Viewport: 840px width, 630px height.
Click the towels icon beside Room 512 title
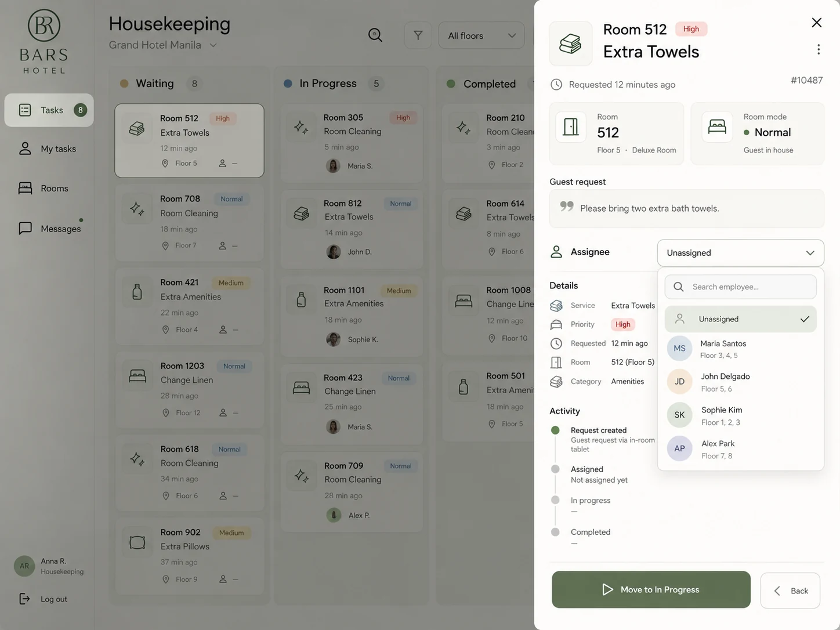coord(570,44)
